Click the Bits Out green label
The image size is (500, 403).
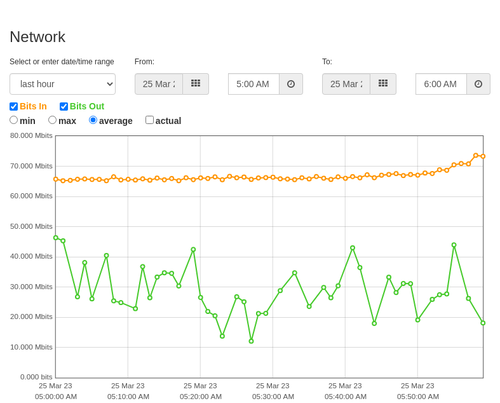pyautogui.click(x=87, y=106)
